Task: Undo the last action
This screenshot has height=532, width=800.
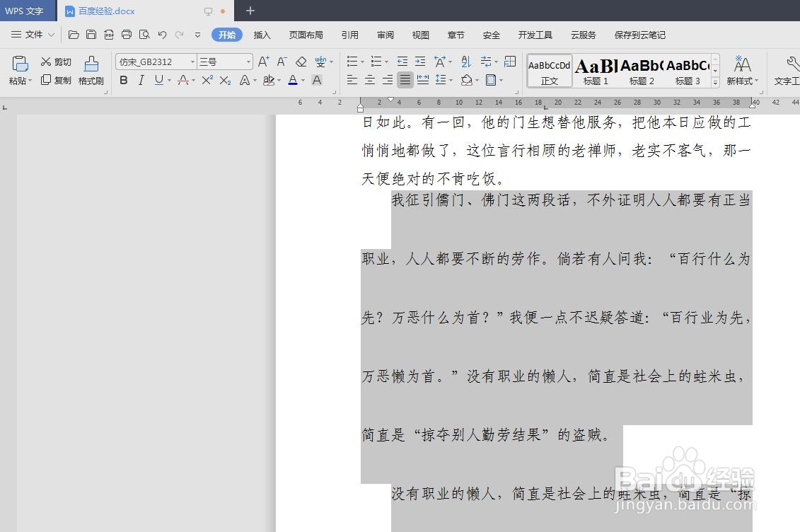Action: [162, 34]
